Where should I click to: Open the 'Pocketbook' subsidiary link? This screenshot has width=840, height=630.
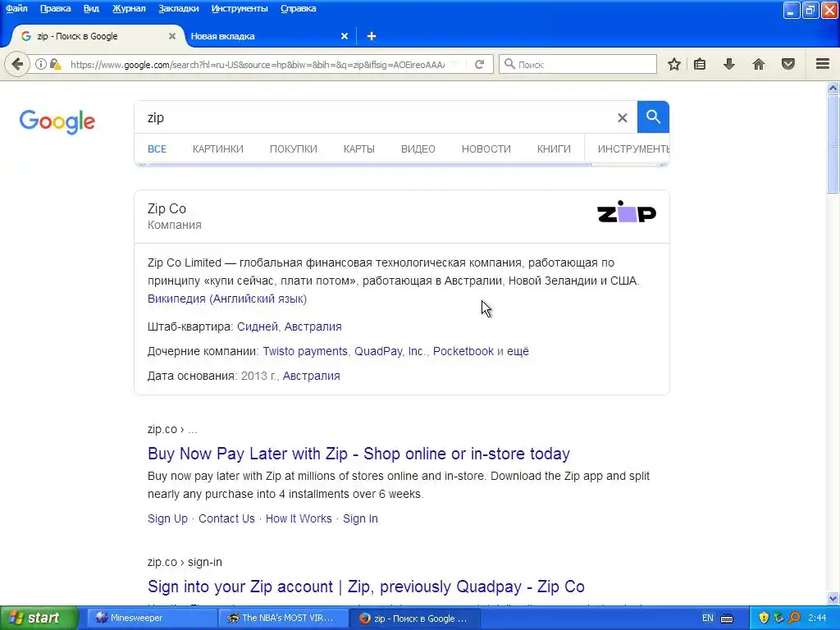coord(463,351)
